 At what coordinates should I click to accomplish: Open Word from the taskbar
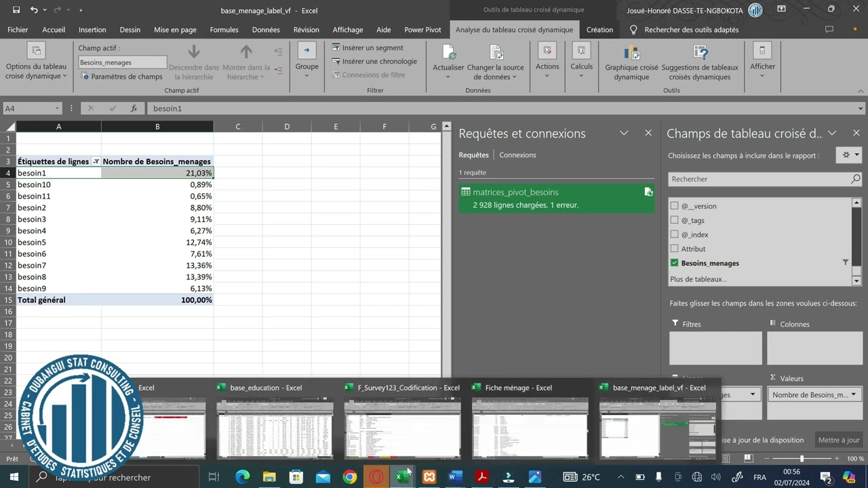[x=455, y=477]
